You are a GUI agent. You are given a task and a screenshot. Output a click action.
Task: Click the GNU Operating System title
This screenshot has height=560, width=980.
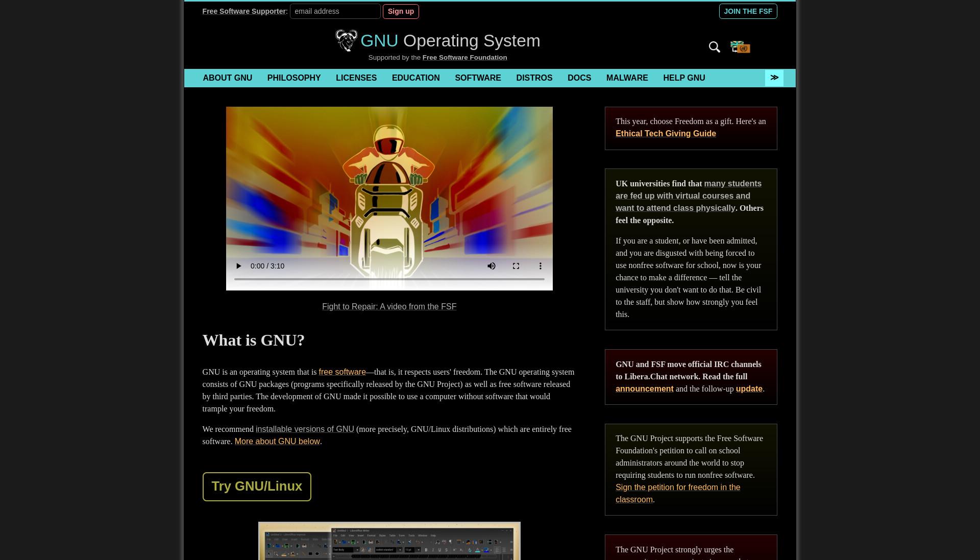tap(450, 40)
